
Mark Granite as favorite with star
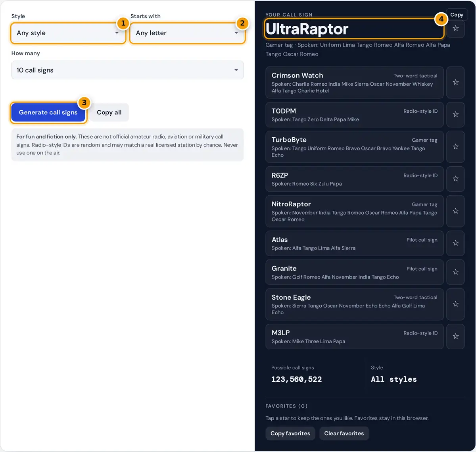tap(455, 272)
